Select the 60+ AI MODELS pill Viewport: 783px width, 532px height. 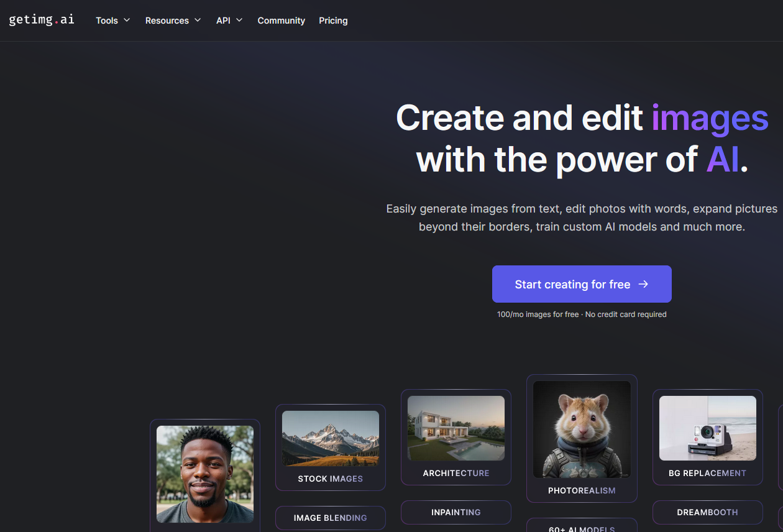[581, 528]
